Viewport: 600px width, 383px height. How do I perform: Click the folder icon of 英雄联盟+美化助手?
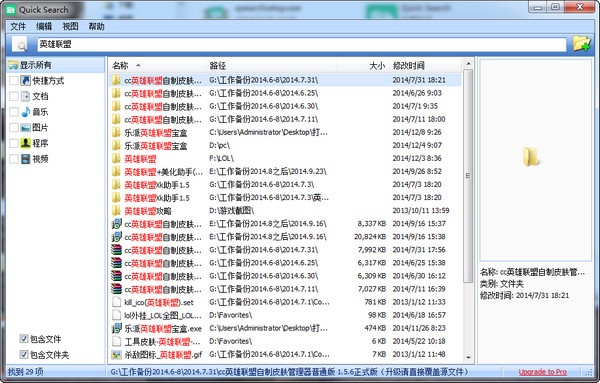[116, 171]
